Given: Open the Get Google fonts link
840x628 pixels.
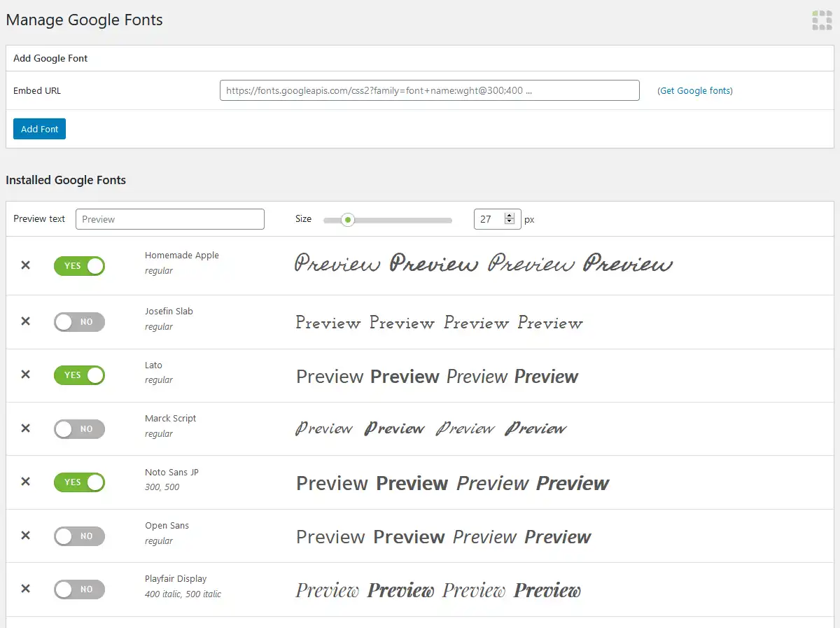Looking at the screenshot, I should (694, 90).
